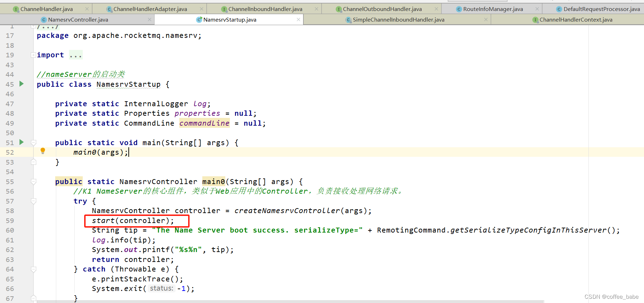
Task: Click class icon on RouteInfoManager.java tab
Action: (x=459, y=9)
